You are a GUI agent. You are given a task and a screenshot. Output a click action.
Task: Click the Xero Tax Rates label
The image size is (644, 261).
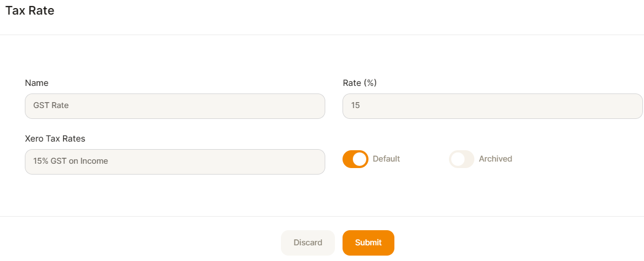pos(55,138)
